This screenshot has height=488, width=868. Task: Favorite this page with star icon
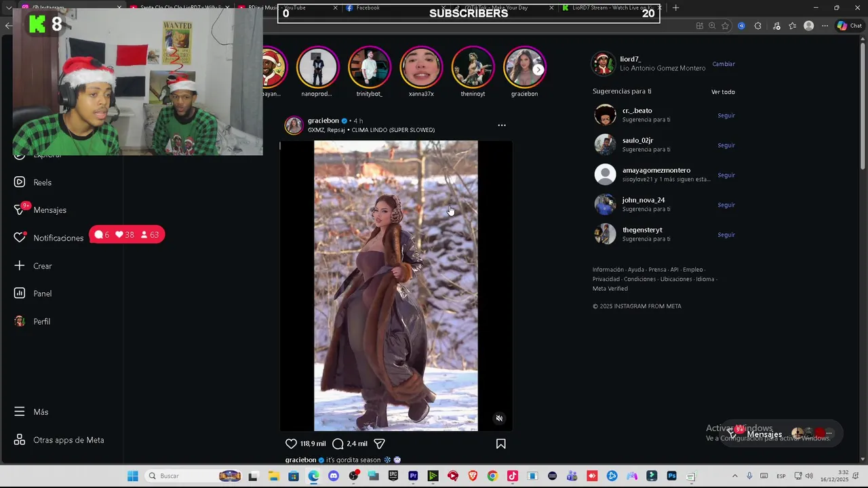click(x=725, y=26)
